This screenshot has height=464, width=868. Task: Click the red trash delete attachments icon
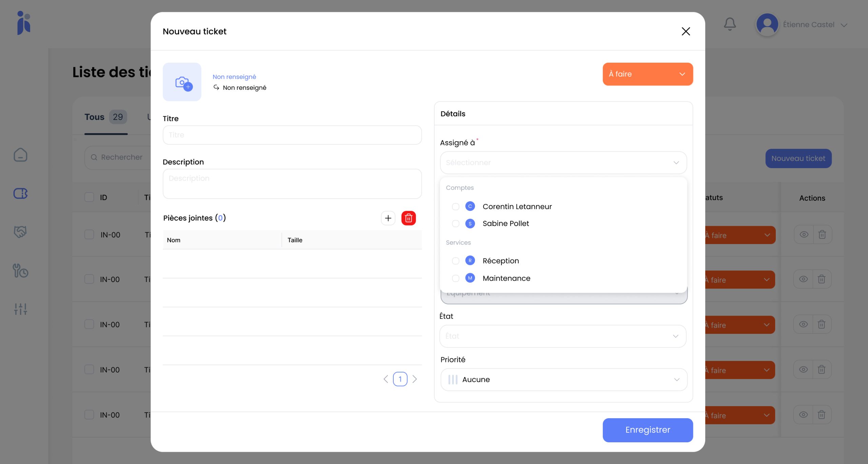(408, 218)
